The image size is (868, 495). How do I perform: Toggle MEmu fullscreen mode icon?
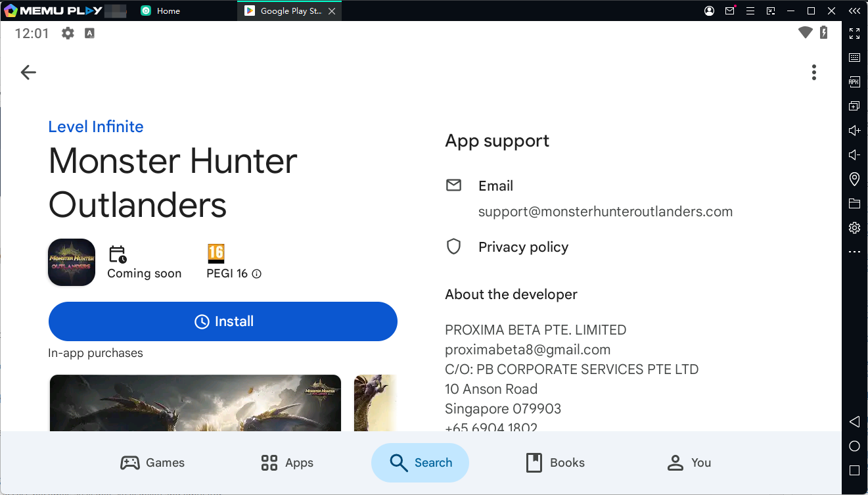coord(854,34)
